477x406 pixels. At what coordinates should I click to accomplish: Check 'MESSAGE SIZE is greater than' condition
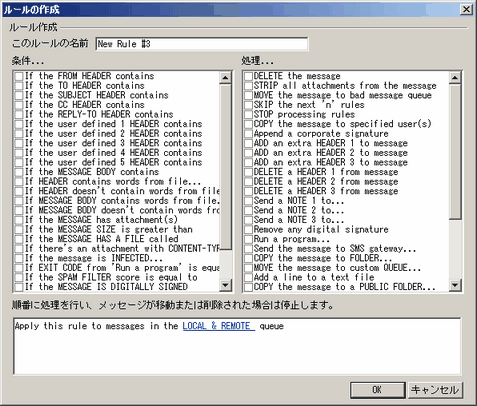[19, 230]
